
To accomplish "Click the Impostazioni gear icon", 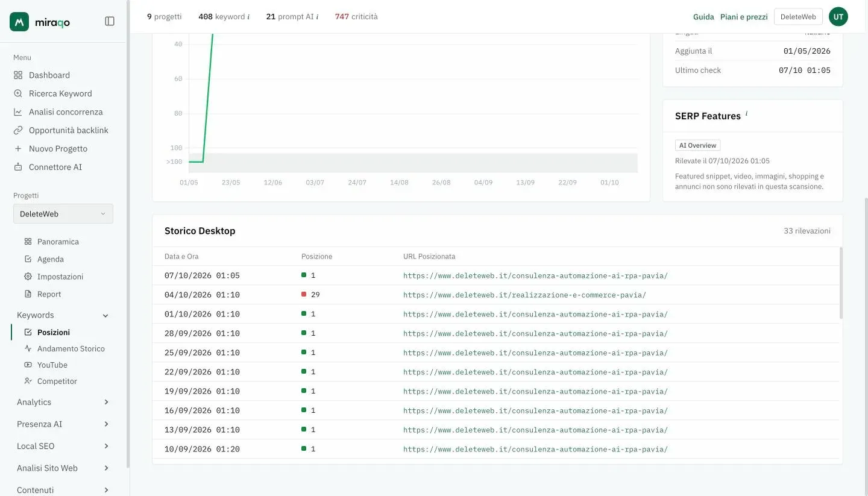I will click(28, 277).
